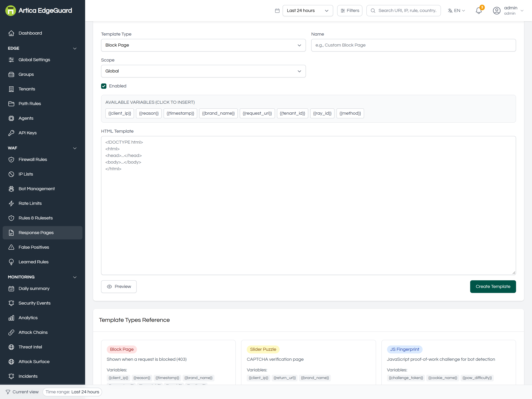Screen dimensions: 532x399
Task: Click the Artica EdgeGuard logo icon
Action: click(x=11, y=11)
